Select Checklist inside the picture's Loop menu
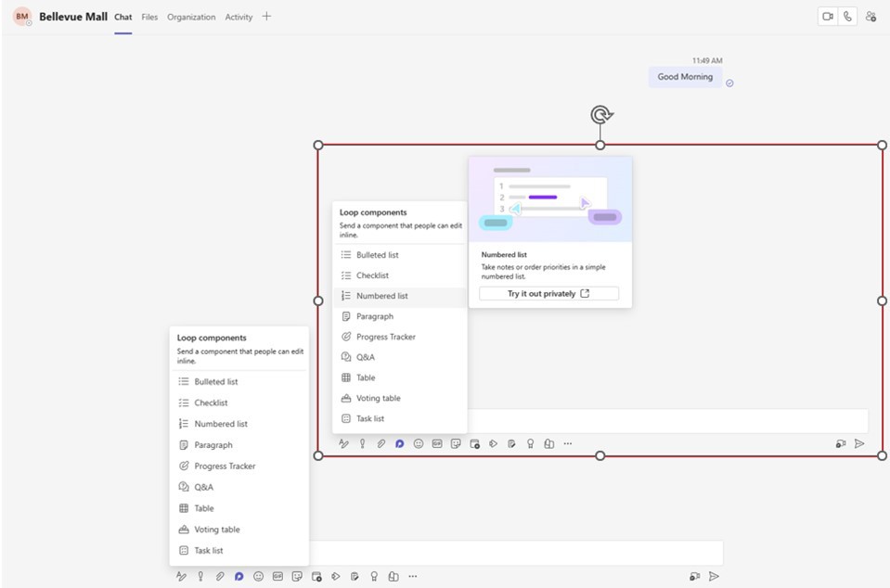Image resolution: width=890 pixels, height=588 pixels. [x=400, y=275]
